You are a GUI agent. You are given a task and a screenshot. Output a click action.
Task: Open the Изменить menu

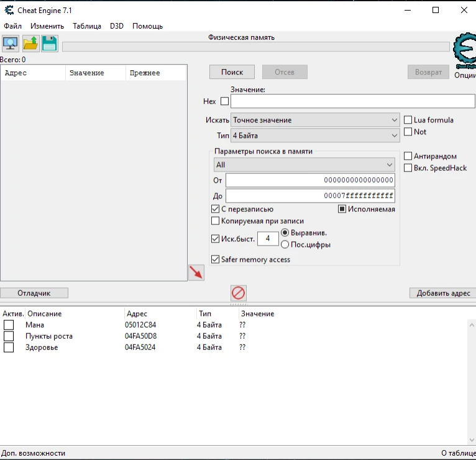coord(47,26)
